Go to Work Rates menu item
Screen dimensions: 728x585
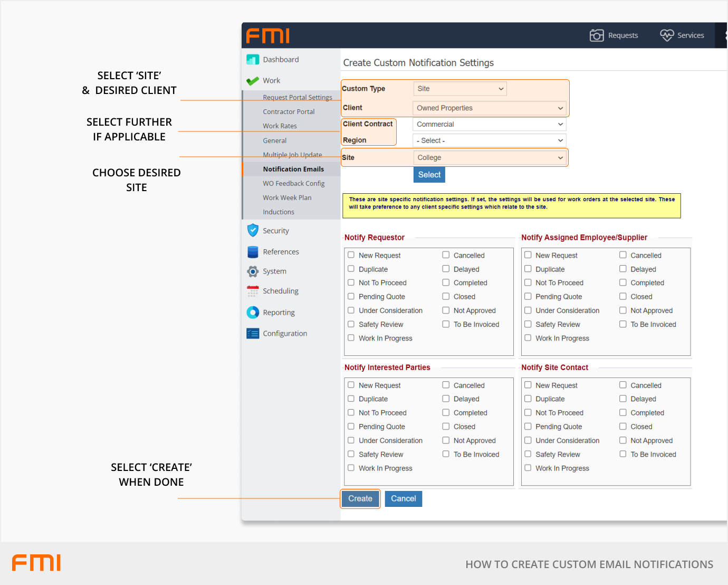pyautogui.click(x=280, y=126)
